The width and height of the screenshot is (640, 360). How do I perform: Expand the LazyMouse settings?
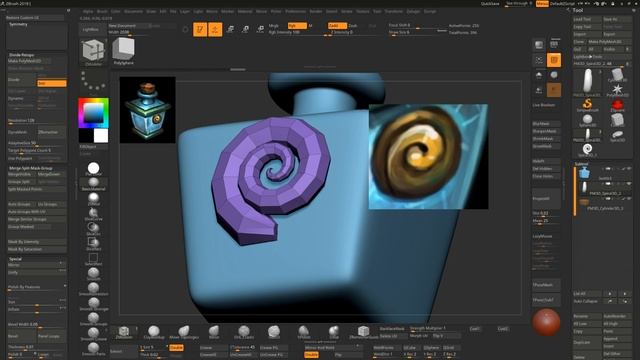[542, 236]
